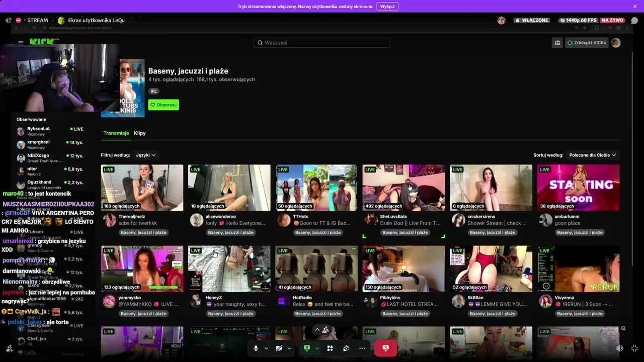Click the 'Baseny, jacuzzi i plaże' category heading
Image resolution: width=644 pixels, height=362 pixels.
coord(188,71)
